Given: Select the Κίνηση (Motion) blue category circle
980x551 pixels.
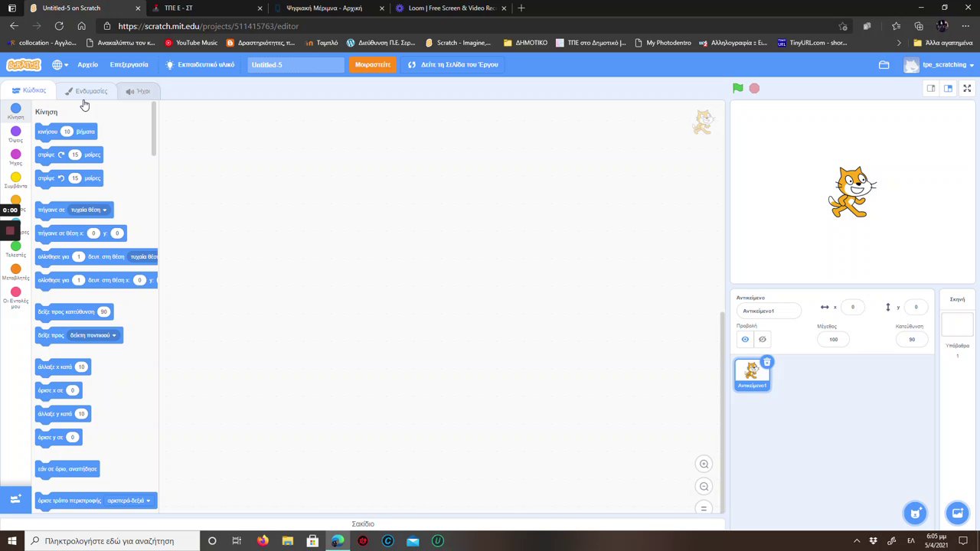Looking at the screenshot, I should tap(15, 109).
